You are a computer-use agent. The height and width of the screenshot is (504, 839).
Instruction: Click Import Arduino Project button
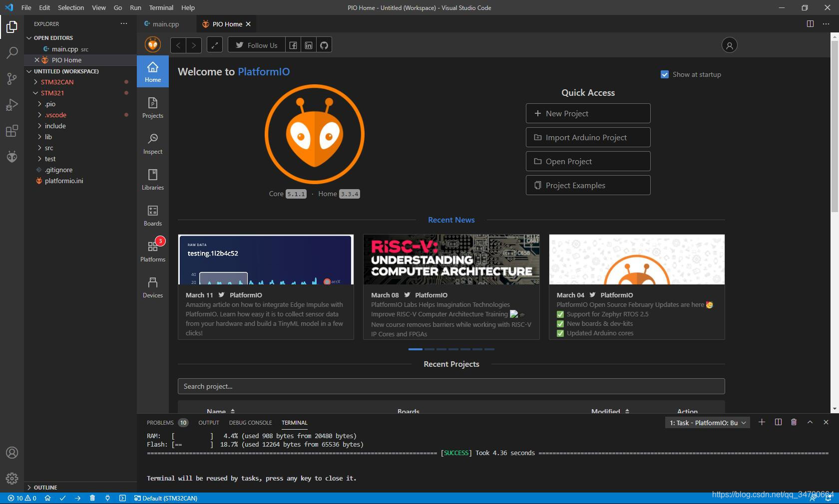click(x=588, y=137)
